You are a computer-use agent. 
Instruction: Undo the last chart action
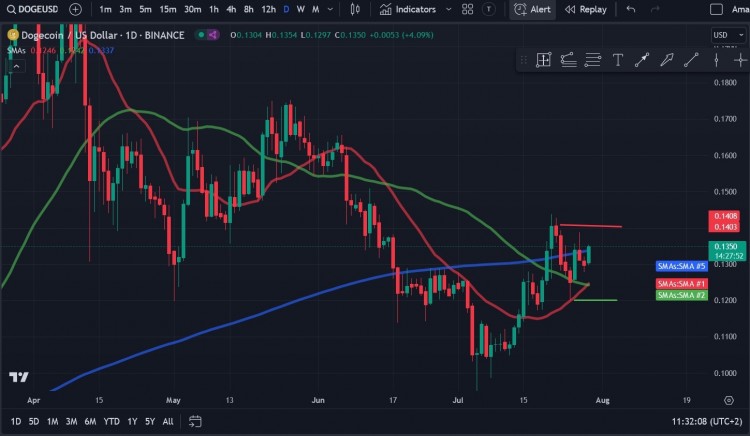pyautogui.click(x=631, y=9)
